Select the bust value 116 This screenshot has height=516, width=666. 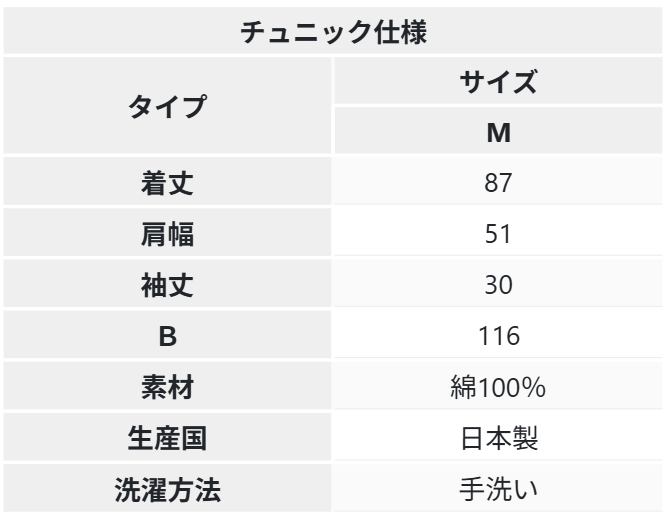[x=499, y=337]
